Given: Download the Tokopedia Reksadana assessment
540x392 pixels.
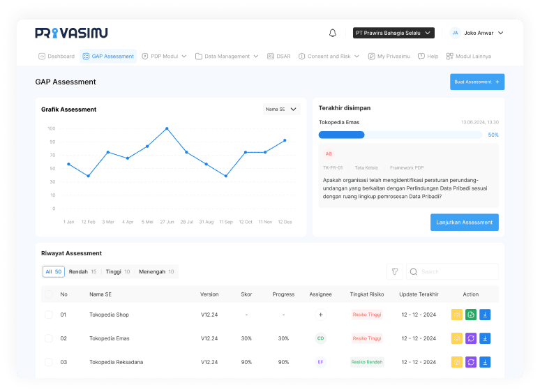Looking at the screenshot, I should (x=485, y=362).
